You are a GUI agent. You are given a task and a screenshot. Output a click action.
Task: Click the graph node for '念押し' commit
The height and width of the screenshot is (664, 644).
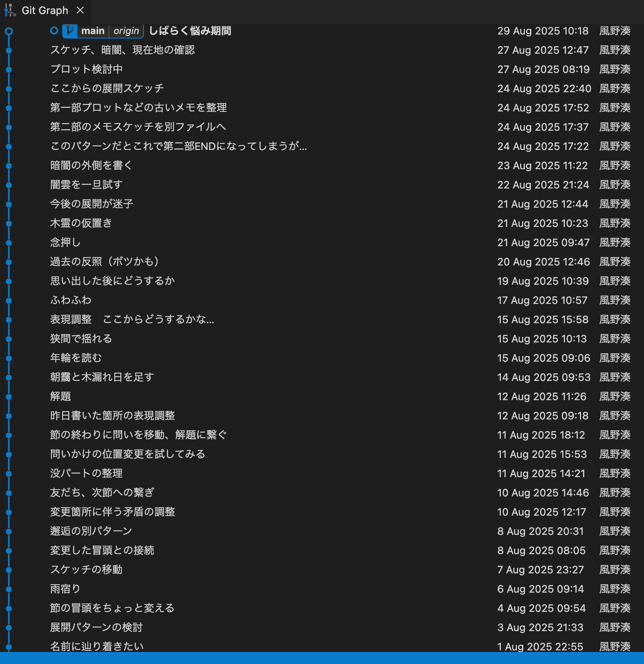click(9, 243)
